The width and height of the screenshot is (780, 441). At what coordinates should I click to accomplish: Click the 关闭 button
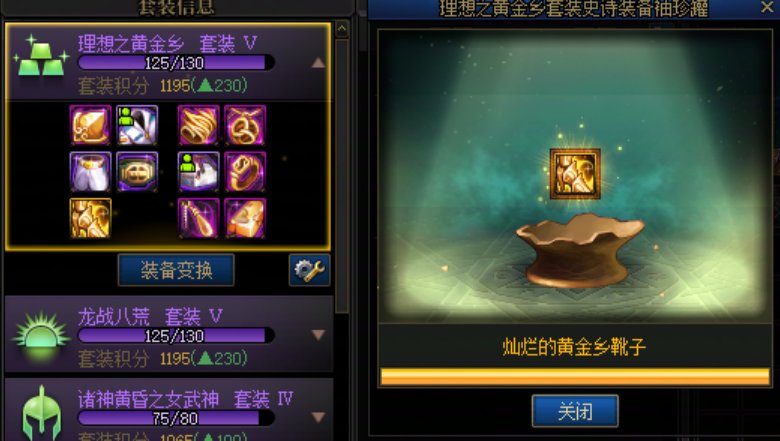575,411
